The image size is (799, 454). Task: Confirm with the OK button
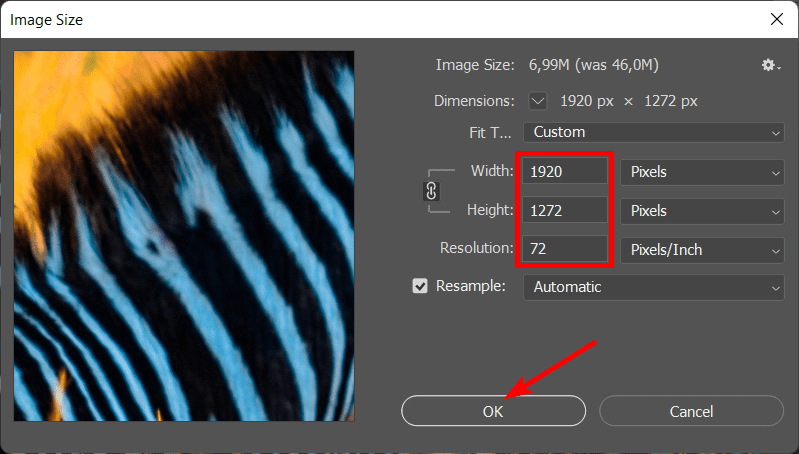pos(493,411)
